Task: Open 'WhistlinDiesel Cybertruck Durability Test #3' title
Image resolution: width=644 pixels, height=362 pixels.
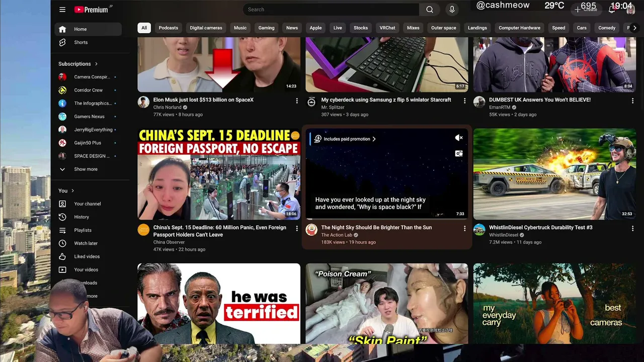Action: point(541,227)
